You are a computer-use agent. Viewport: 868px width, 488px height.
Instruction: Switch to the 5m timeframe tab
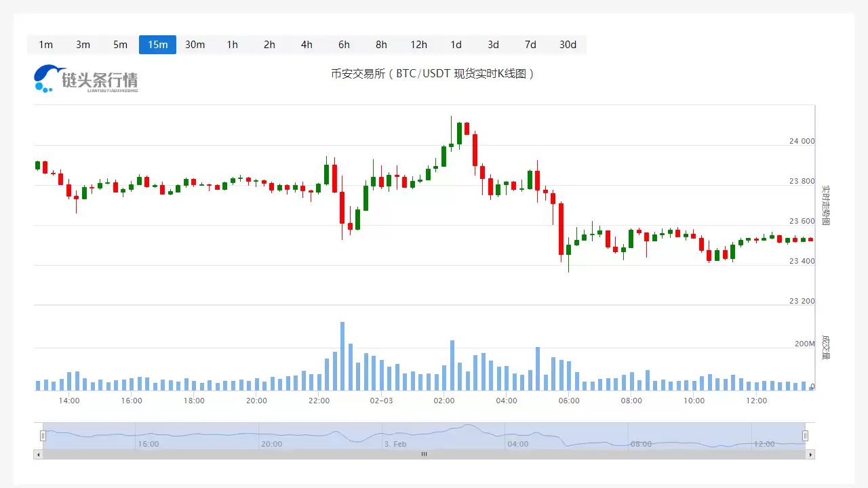pyautogui.click(x=120, y=45)
